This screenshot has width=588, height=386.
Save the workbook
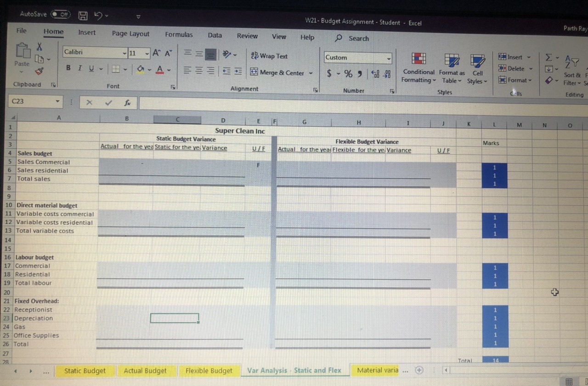pyautogui.click(x=83, y=15)
